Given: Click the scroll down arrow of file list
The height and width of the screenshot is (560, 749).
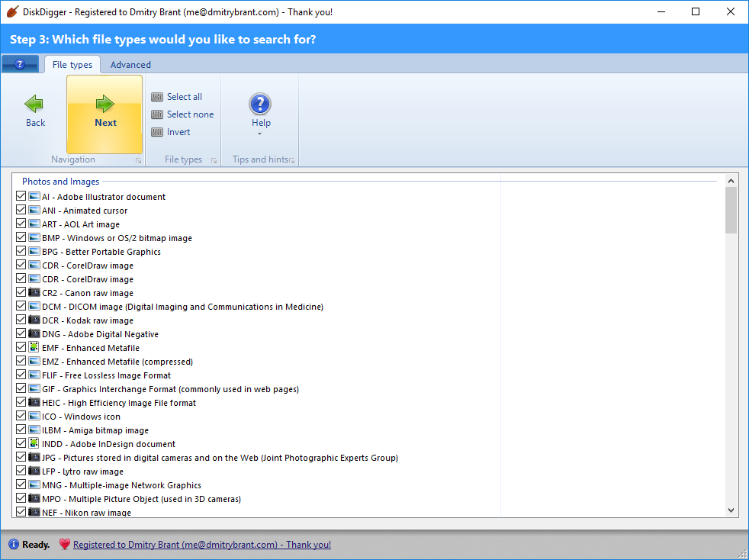Looking at the screenshot, I should point(731,510).
